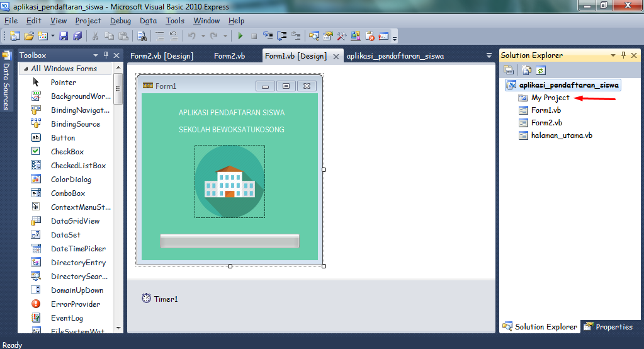Open Find in Files binoculars icon
The width and height of the screenshot is (644, 349).
[142, 36]
